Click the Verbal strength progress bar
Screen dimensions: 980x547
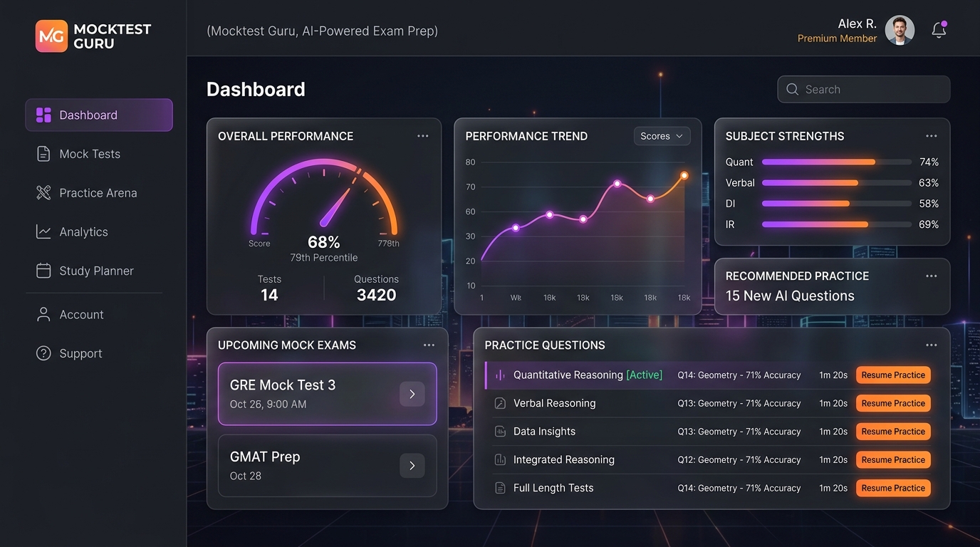click(x=837, y=183)
